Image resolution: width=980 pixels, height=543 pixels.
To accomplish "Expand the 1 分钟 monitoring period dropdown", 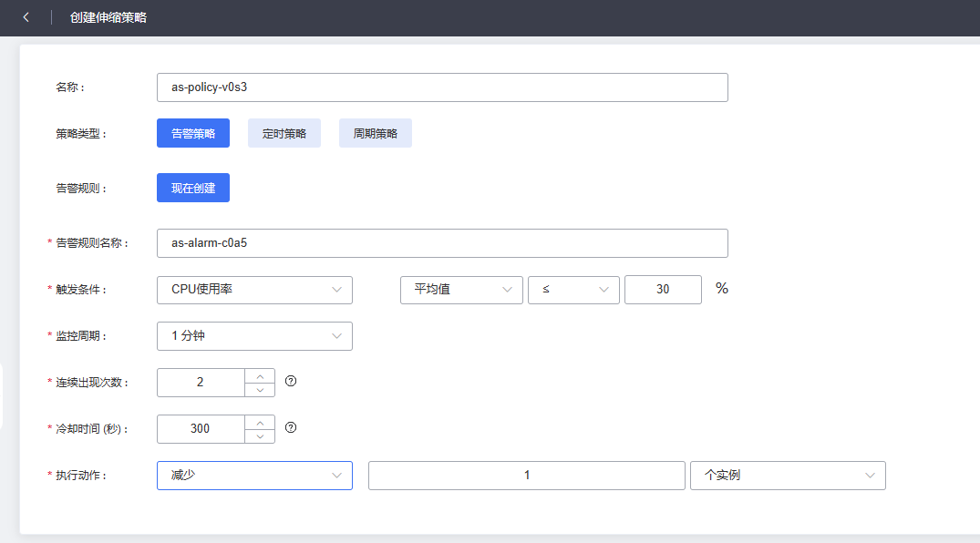I will (254, 336).
